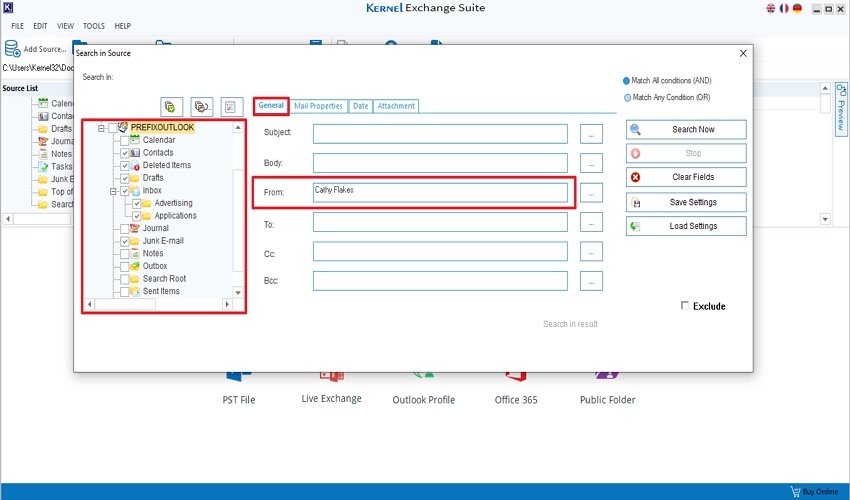The height and width of the screenshot is (500, 850).
Task: Open the EDIT menu
Action: coord(40,26)
